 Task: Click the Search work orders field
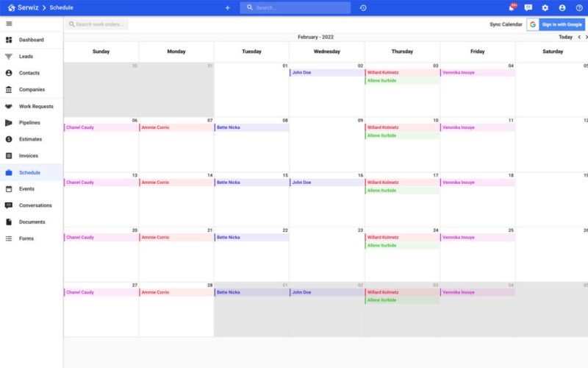coord(98,24)
